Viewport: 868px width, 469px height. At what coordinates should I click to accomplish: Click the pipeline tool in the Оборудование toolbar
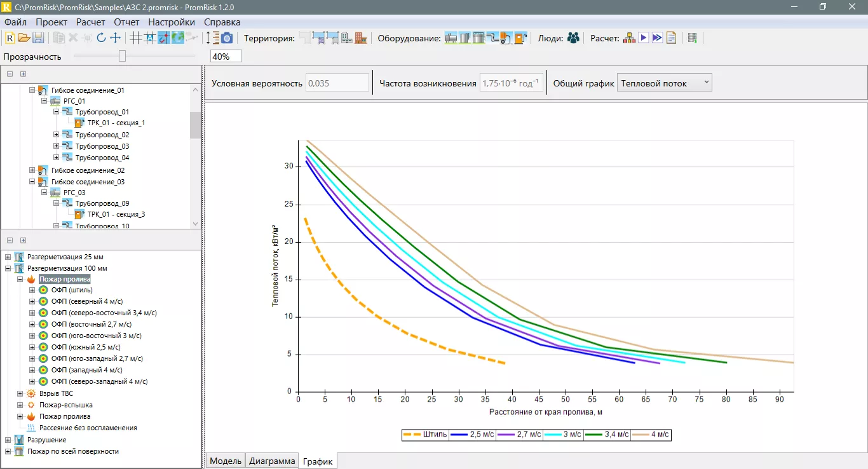(x=492, y=37)
